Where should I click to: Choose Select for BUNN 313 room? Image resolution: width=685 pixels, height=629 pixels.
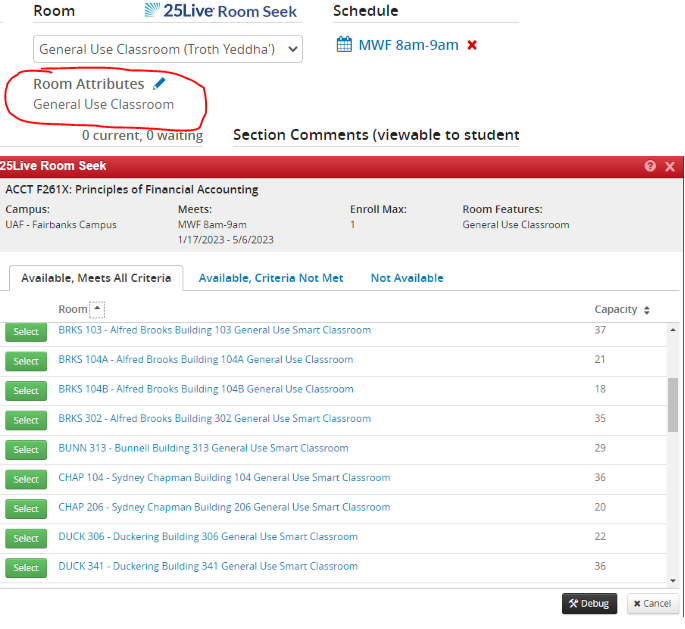26,449
